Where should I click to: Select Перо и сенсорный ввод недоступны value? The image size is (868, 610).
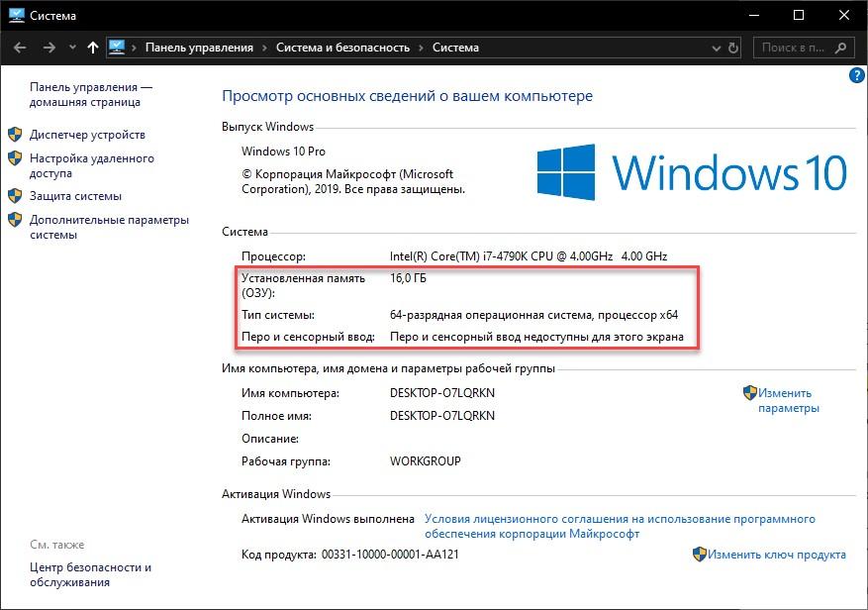[x=536, y=337]
